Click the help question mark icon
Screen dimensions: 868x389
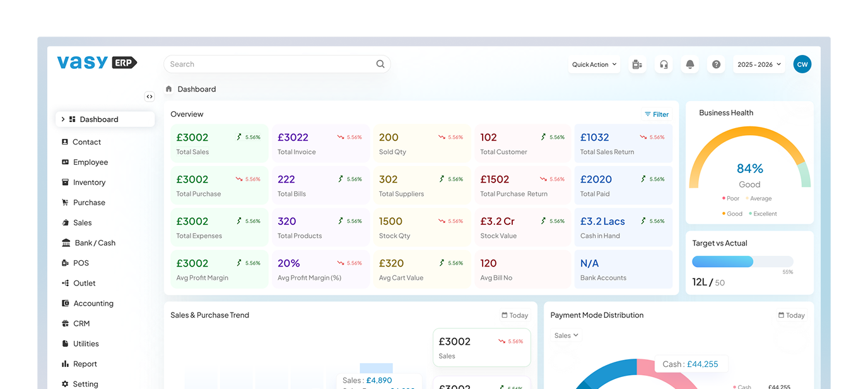point(716,64)
